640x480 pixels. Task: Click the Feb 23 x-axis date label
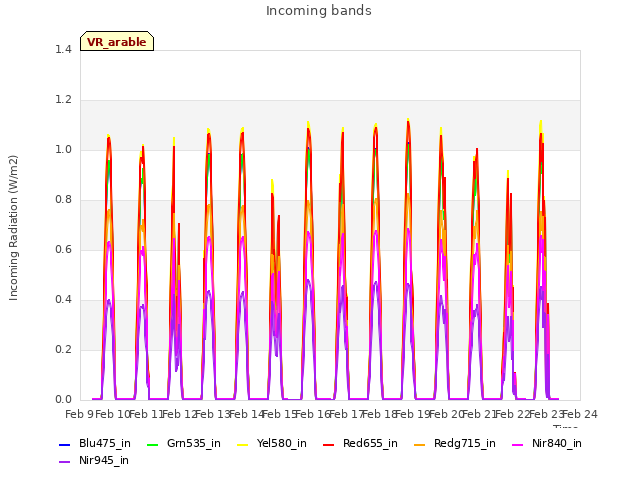click(546, 414)
